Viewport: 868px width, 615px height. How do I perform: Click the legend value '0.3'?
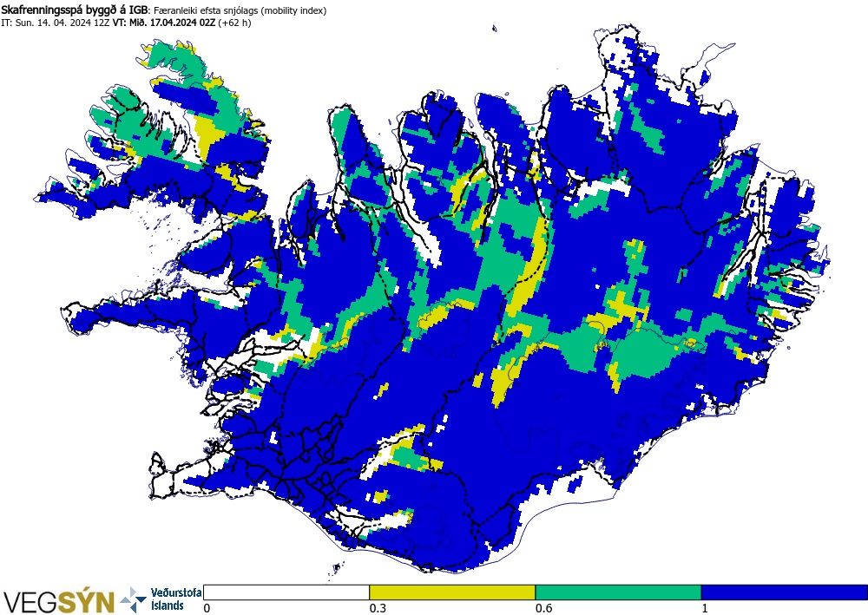(378, 608)
